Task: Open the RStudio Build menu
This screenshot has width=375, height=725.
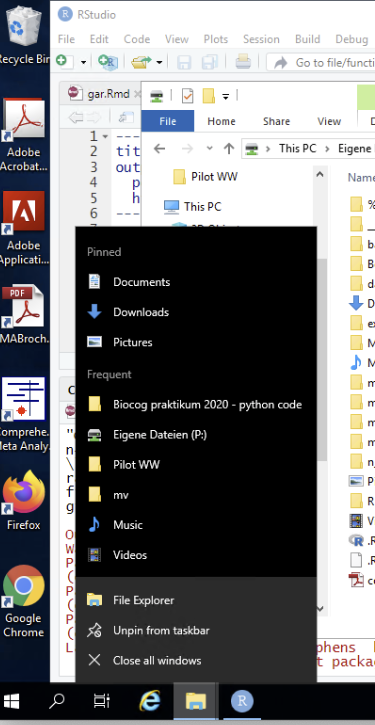Action: tap(307, 39)
